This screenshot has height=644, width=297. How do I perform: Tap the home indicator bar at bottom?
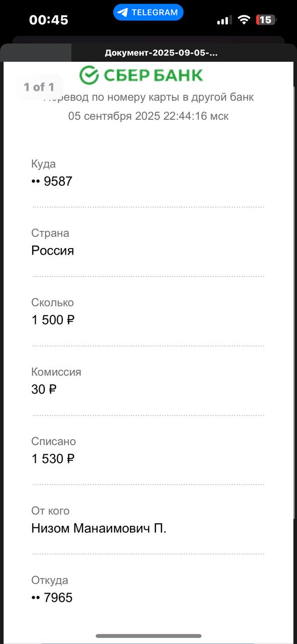[148, 636]
